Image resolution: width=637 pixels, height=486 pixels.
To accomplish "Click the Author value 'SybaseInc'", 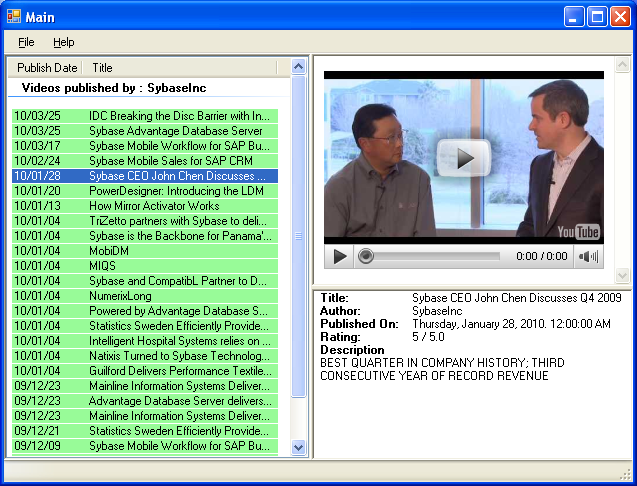I will (x=437, y=311).
